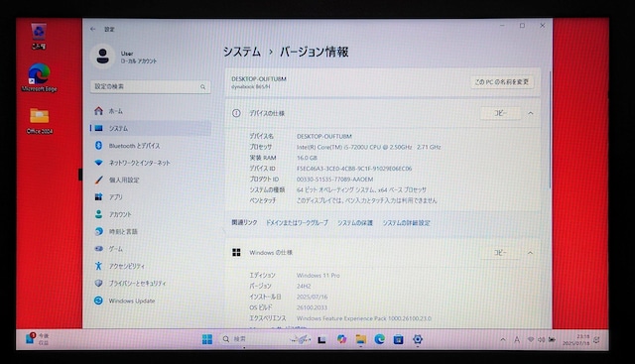Image resolution: width=635 pixels, height=364 pixels.
Task: Open the Wi-Fi network tray icon
Action: (531, 340)
